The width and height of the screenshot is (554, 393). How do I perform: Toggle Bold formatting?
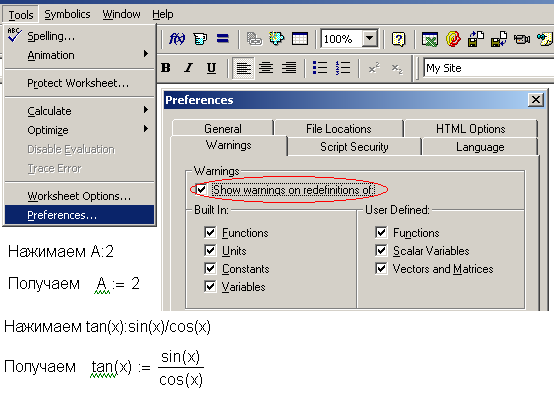[166, 68]
